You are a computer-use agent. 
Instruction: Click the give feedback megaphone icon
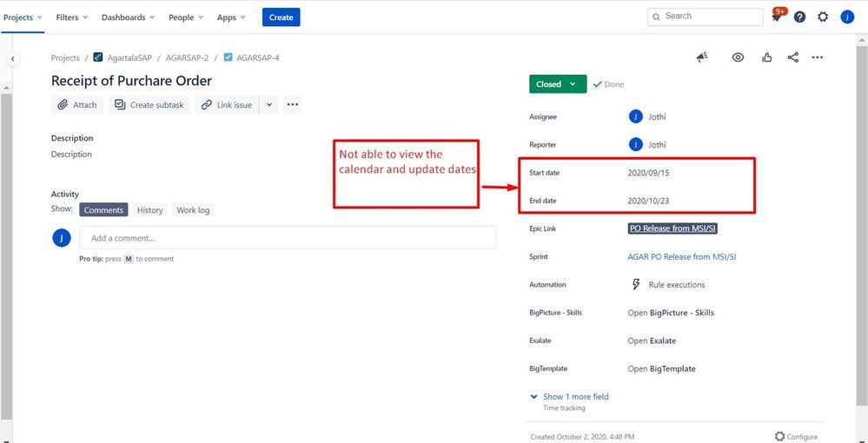tap(702, 57)
